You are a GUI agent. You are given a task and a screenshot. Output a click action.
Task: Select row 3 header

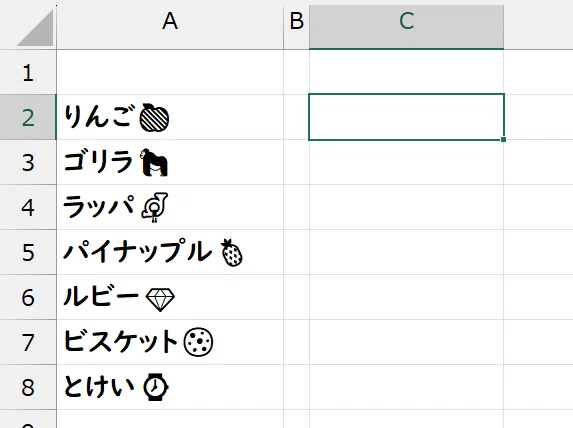pyautogui.click(x=28, y=162)
